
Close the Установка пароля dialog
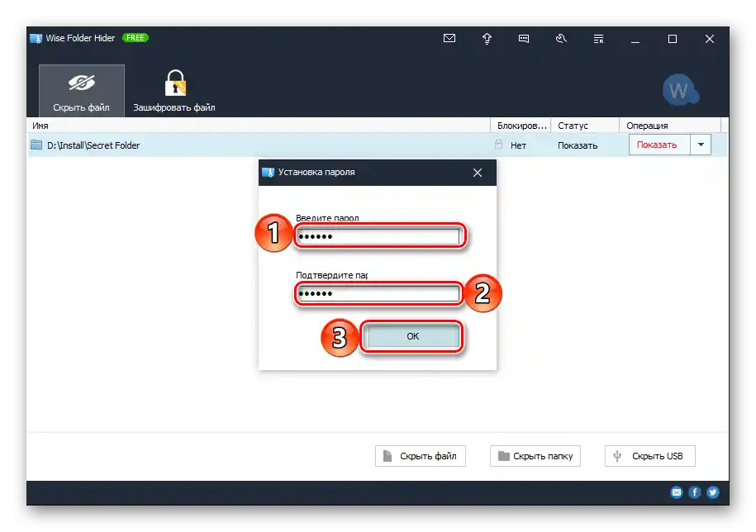point(478,173)
